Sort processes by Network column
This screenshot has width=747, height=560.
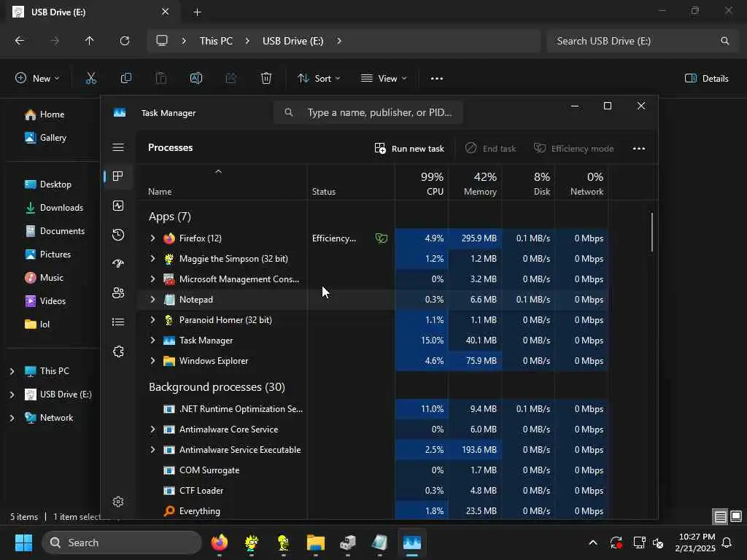(581, 183)
